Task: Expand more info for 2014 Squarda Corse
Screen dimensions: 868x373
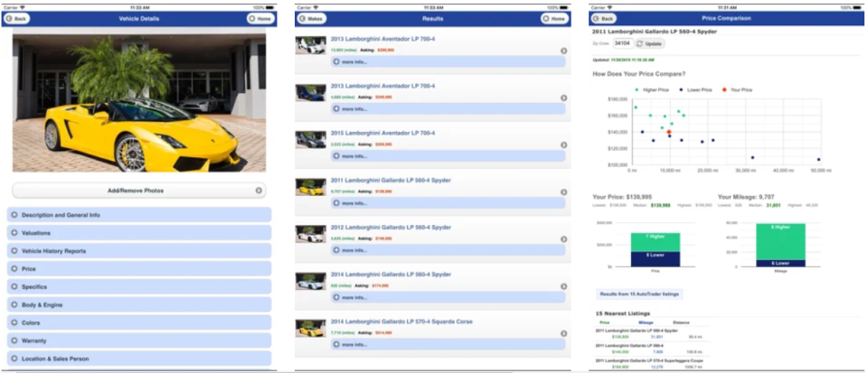Action: point(448,344)
